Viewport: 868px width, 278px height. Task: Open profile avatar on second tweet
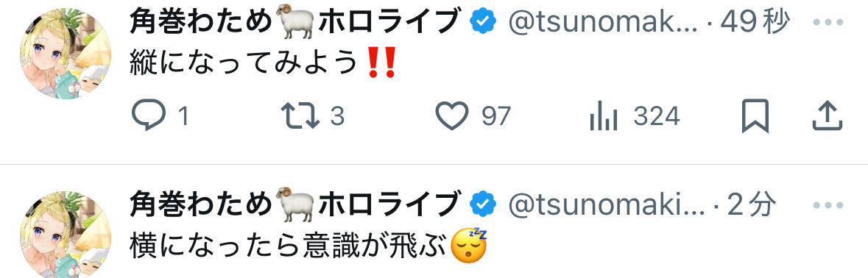tap(66, 235)
